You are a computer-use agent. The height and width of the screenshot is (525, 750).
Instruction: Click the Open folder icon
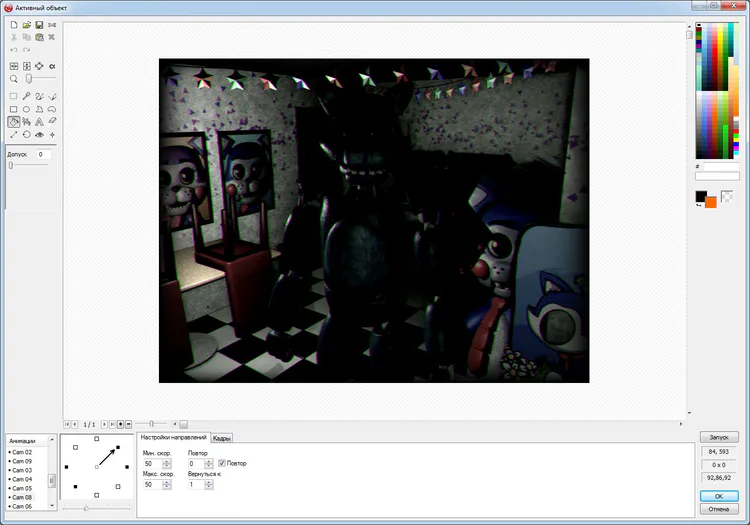coord(27,25)
